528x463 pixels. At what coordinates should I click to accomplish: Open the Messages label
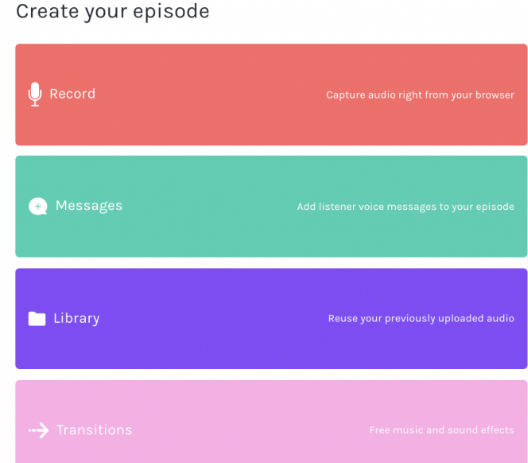[89, 206]
